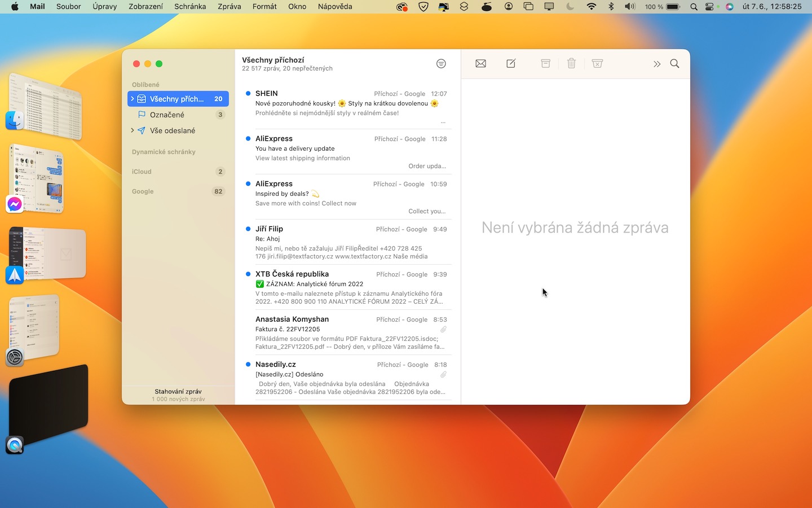812x508 pixels.
Task: Open the Creative Cloud menu bar icon
Action: [x=401, y=7]
